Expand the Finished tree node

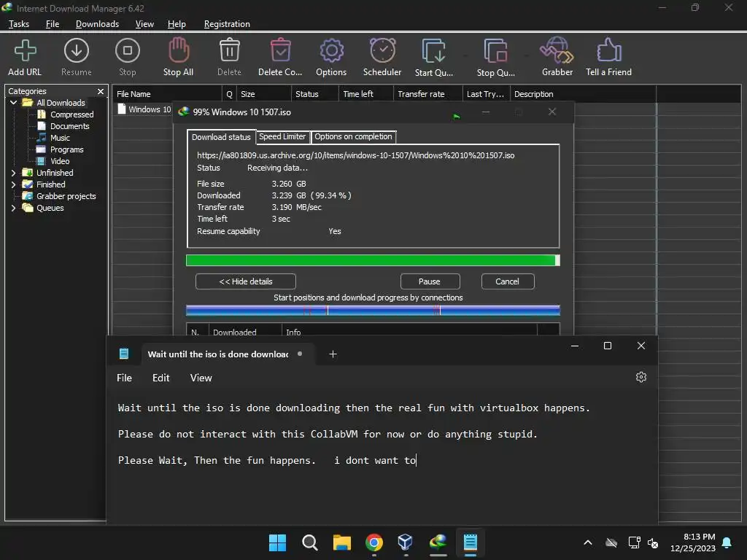[x=13, y=184]
